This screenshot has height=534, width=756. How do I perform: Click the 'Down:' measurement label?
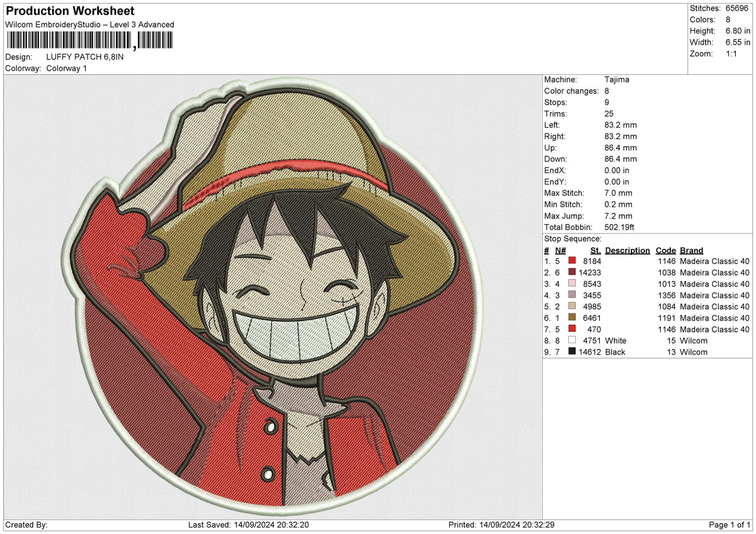[x=556, y=159]
